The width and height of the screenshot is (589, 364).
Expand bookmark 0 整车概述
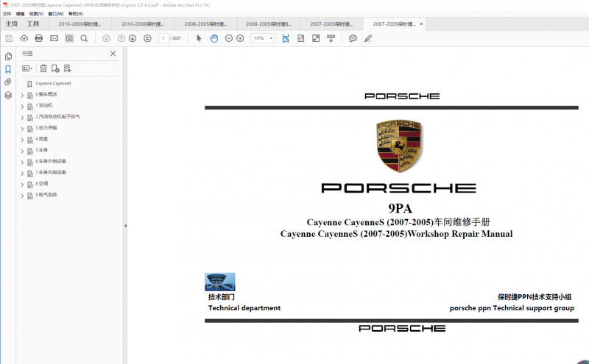coord(22,96)
